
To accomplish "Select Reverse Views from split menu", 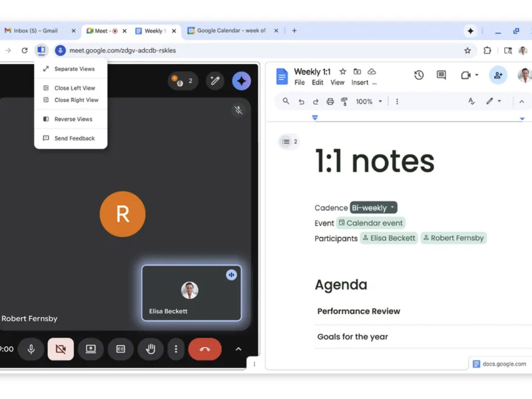I will coord(73,119).
